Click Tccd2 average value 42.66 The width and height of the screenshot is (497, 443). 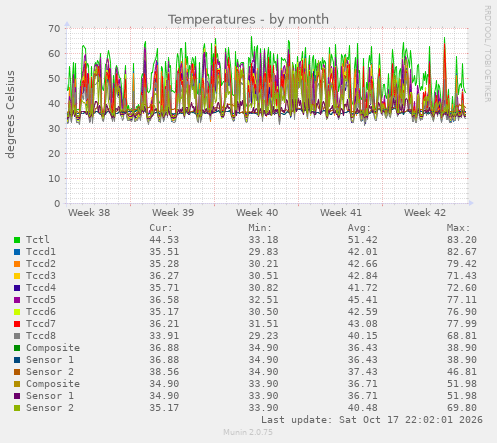pyautogui.click(x=363, y=264)
